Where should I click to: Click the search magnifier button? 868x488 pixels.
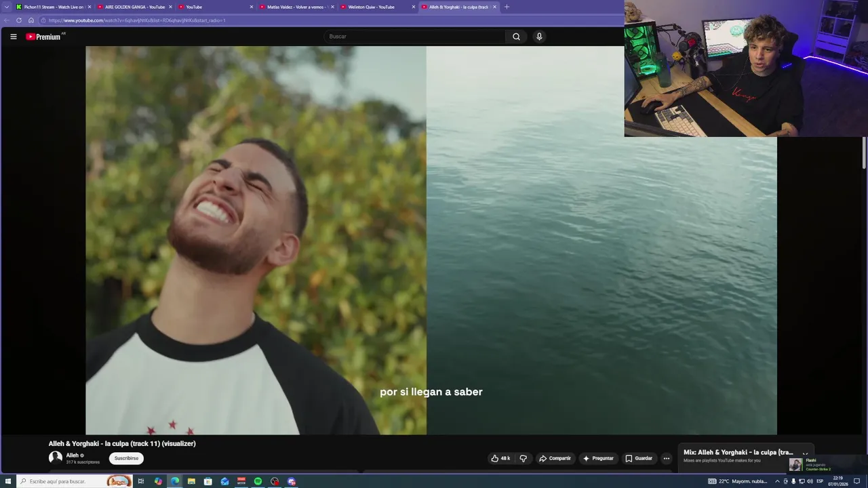click(x=516, y=37)
